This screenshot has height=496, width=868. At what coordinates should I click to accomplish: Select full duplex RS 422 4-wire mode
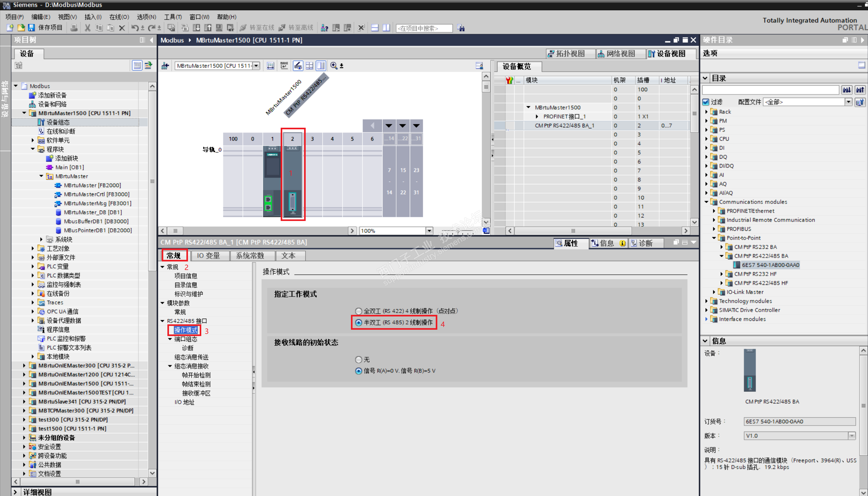tap(358, 311)
